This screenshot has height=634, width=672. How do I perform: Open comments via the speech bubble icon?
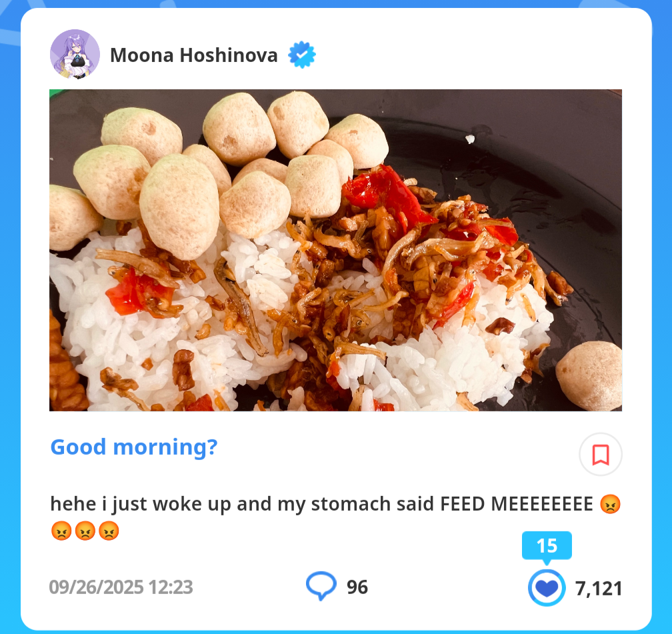pyautogui.click(x=321, y=586)
